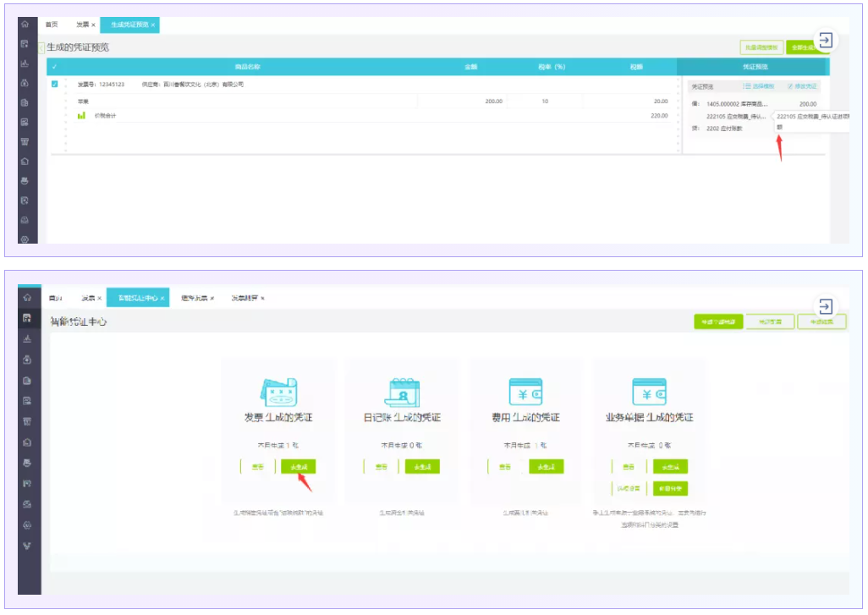The height and width of the screenshot is (615, 868).
Task: Switch to the 发票 tab in upper screenshot
Action: [x=83, y=25]
